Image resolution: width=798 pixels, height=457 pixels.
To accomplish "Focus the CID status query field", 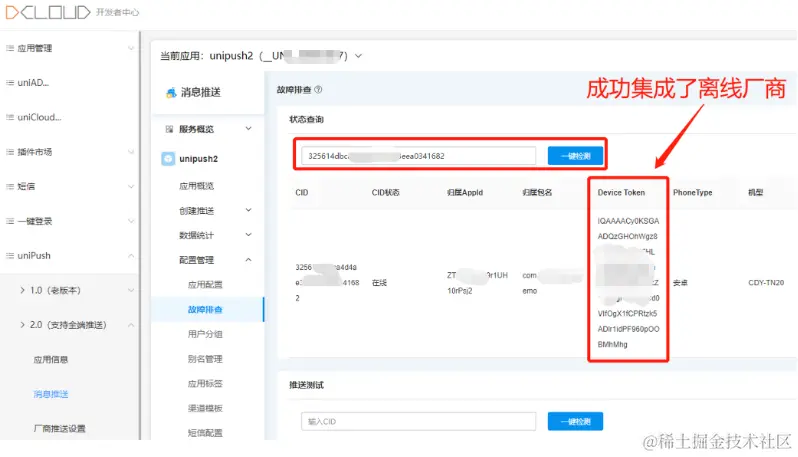I will click(418, 156).
